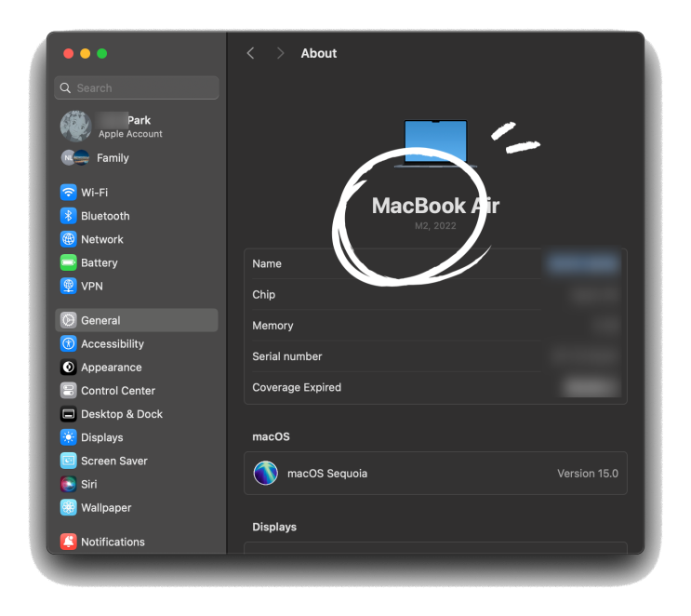
Task: Select the General gear icon
Action: coord(68,320)
